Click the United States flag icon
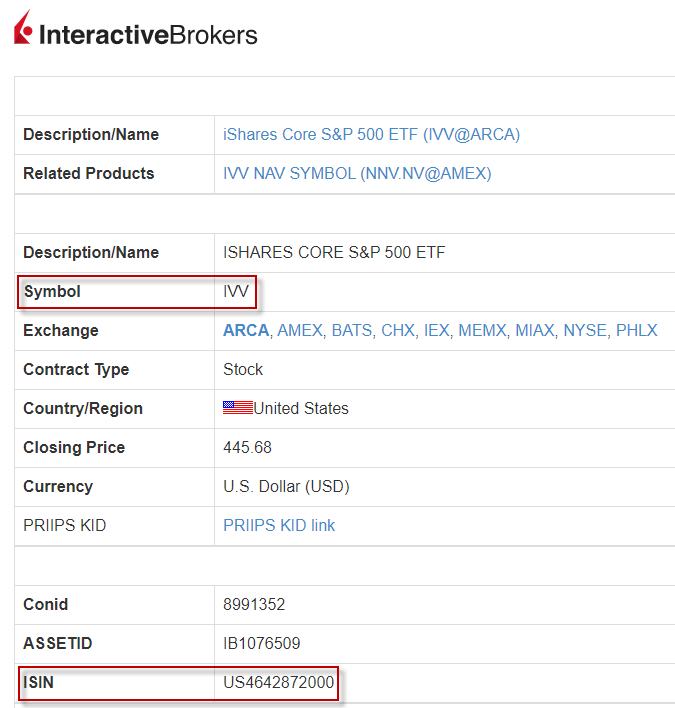Image resolution: width=675 pixels, height=708 pixels. coord(238,408)
